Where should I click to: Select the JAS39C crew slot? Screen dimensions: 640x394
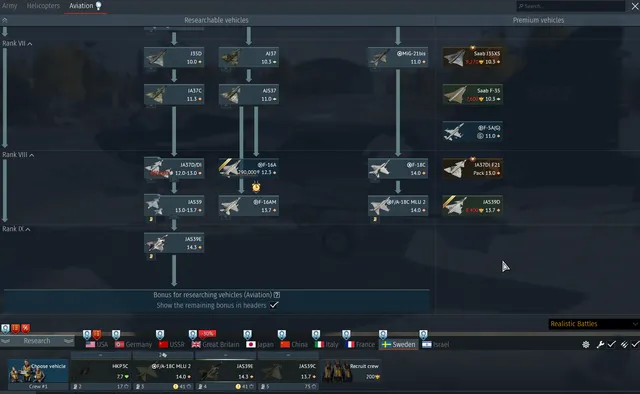point(288,371)
